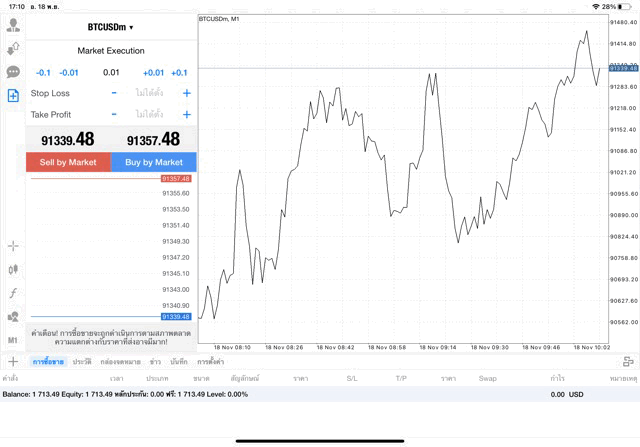Tap the Balance summary row
This screenshot has width=640, height=447.
pos(320,394)
